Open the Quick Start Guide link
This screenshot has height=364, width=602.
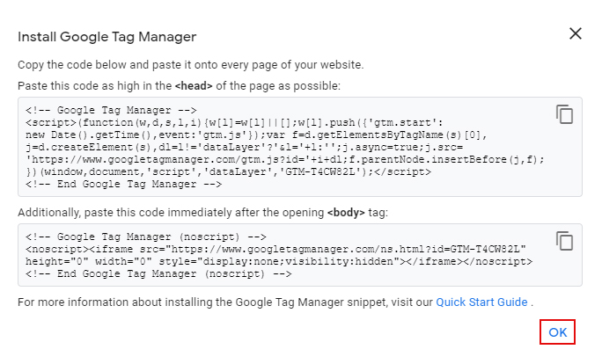[x=481, y=302]
